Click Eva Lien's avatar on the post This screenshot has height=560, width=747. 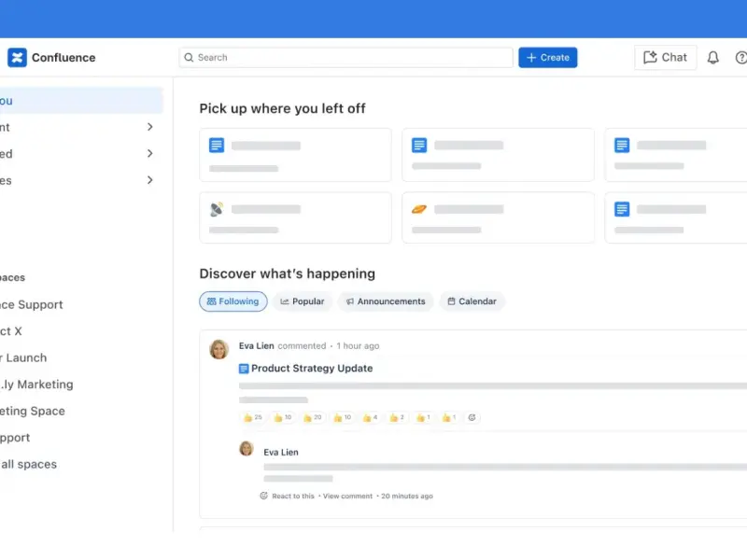click(219, 349)
